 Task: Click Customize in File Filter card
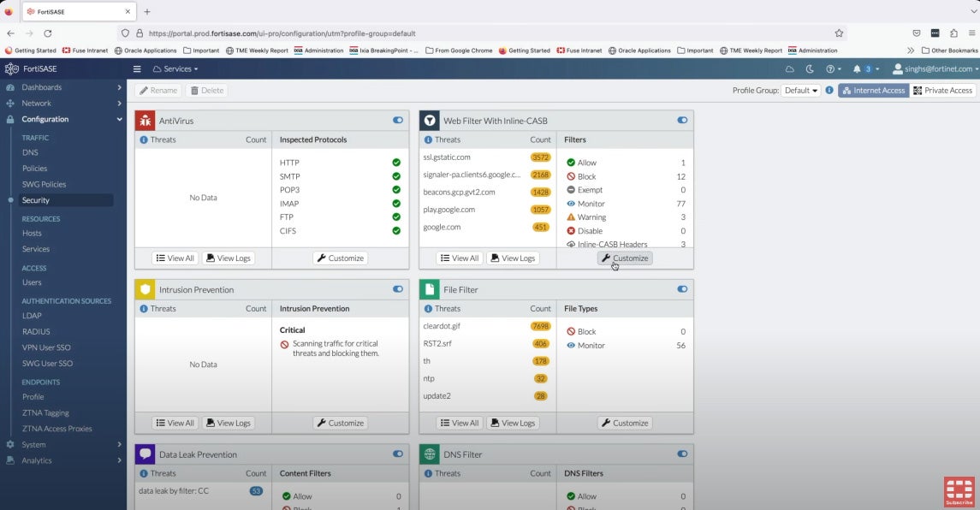coord(625,423)
